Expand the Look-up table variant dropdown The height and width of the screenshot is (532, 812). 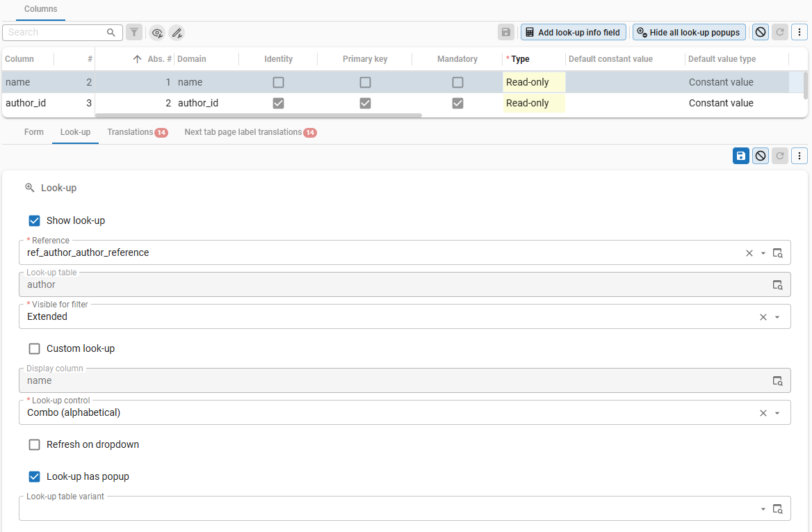coord(763,509)
